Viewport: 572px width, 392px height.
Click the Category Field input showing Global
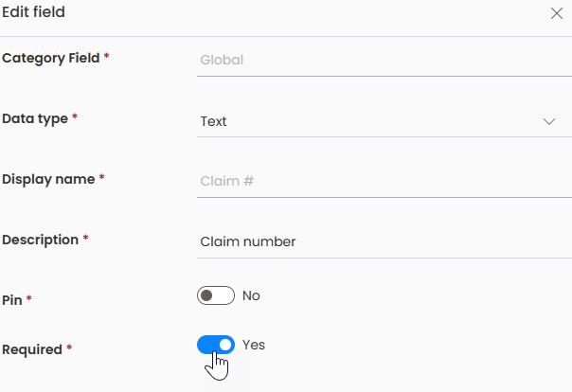pos(384,61)
